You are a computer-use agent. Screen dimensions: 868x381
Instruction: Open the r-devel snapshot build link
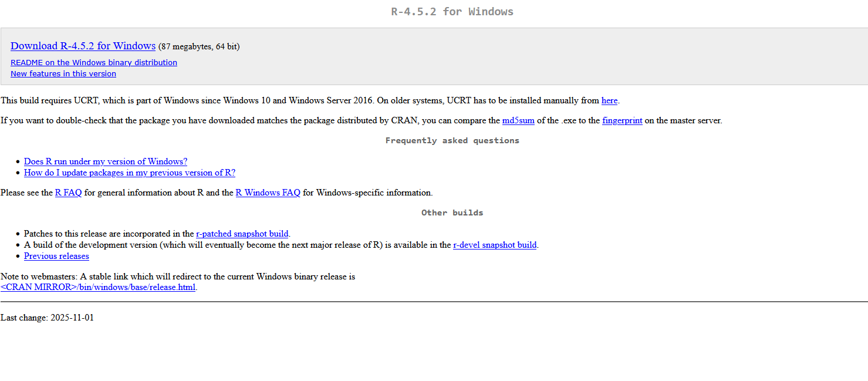click(495, 245)
